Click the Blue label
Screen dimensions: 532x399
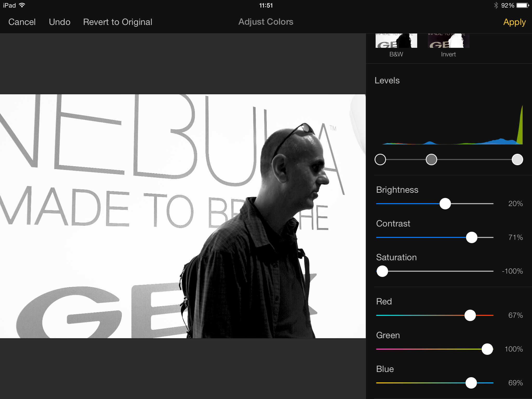385,369
